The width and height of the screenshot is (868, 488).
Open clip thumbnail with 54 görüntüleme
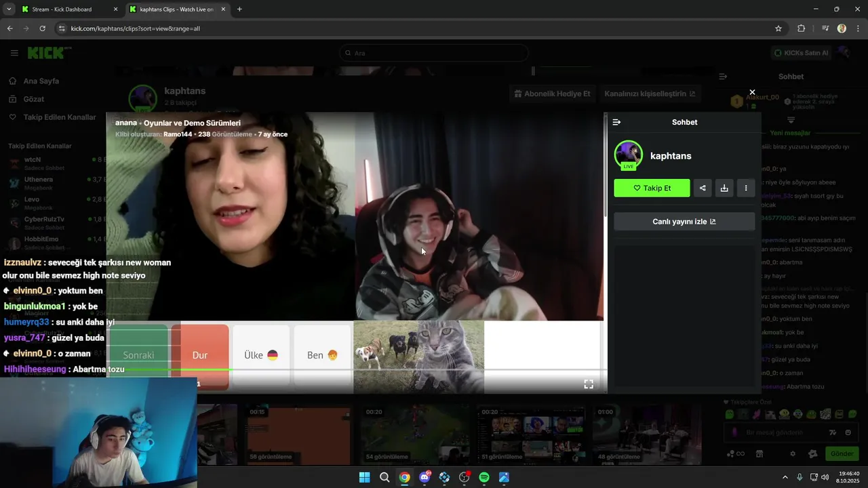point(414,434)
